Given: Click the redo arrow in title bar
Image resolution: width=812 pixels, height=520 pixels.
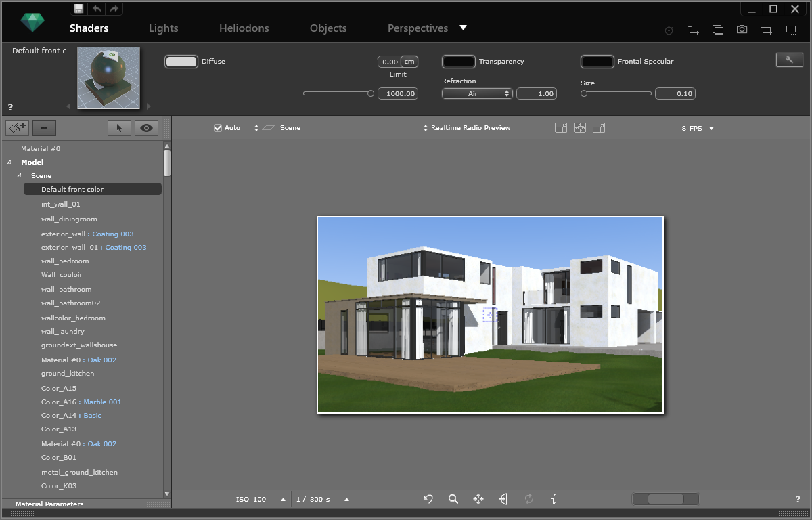Looking at the screenshot, I should (x=114, y=8).
